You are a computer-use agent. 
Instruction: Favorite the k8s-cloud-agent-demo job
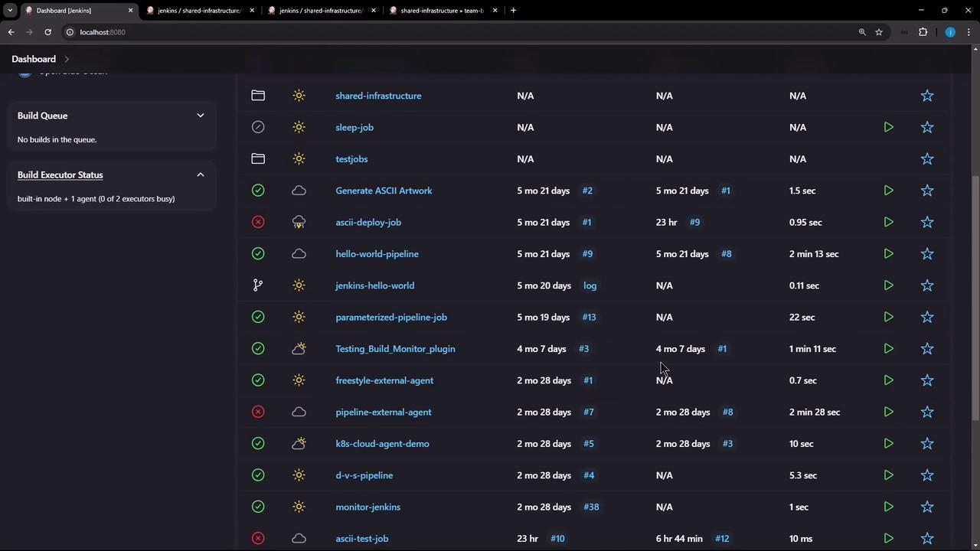927,444
